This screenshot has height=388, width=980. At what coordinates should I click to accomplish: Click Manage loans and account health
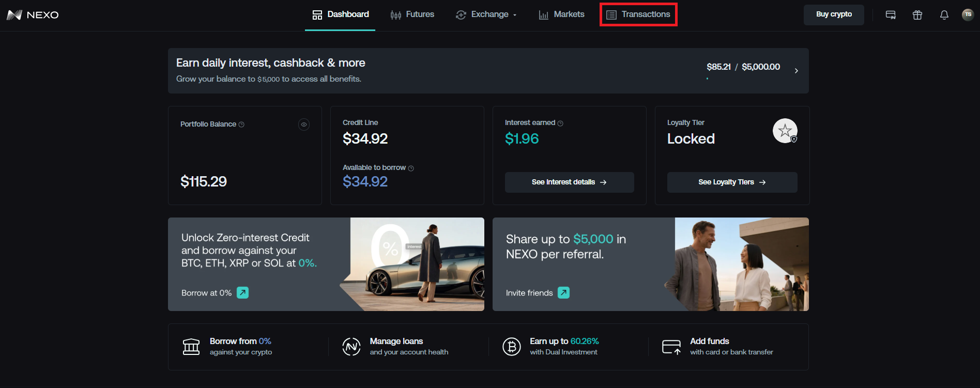click(409, 347)
